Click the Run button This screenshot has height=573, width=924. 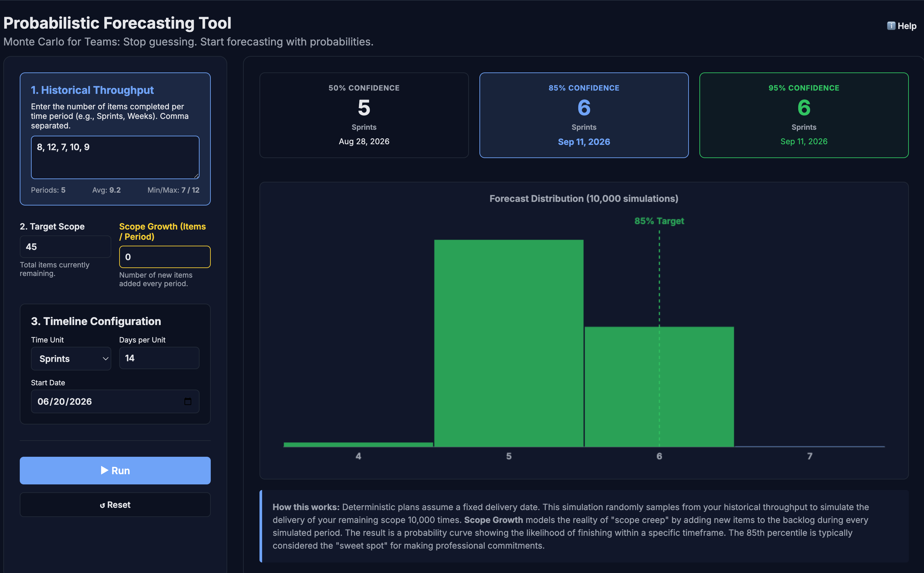tap(115, 470)
